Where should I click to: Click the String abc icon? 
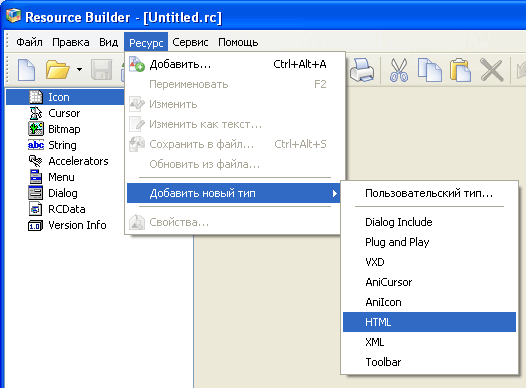point(36,145)
